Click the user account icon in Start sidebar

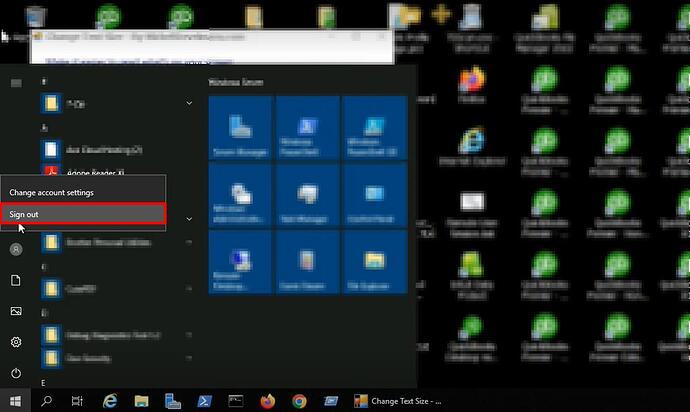pyautogui.click(x=16, y=249)
